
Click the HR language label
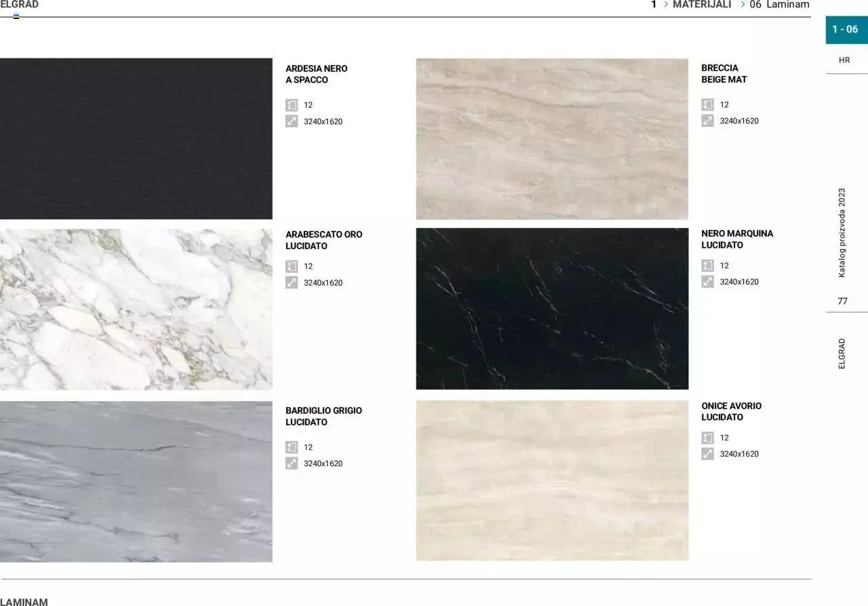coord(844,60)
